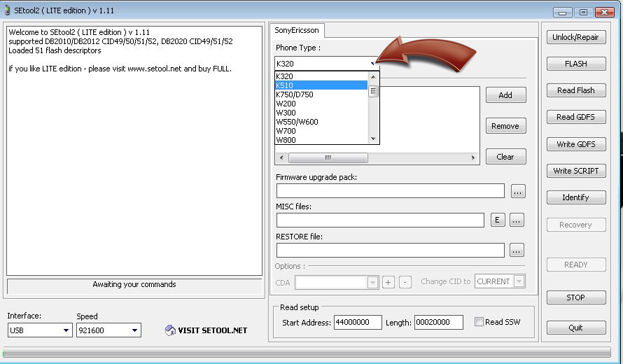
Task: Switch to the SonyEricsson tab
Action: pos(297,30)
